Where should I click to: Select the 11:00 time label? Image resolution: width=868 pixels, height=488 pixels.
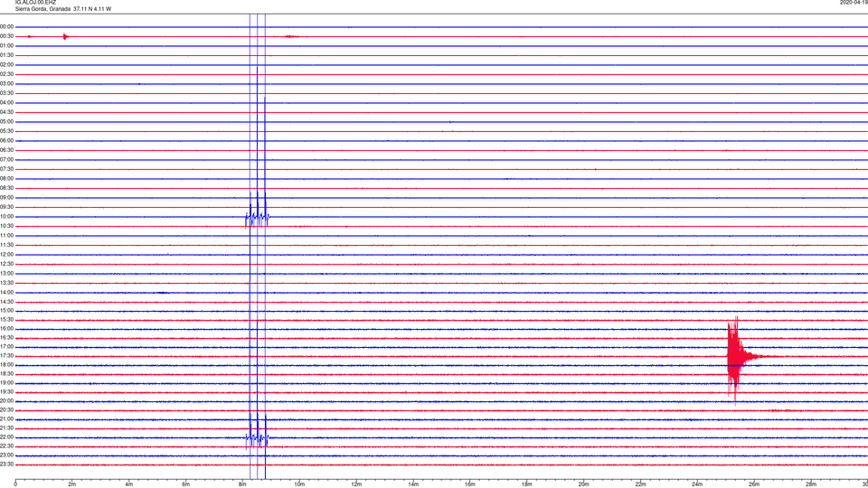pyautogui.click(x=6, y=236)
